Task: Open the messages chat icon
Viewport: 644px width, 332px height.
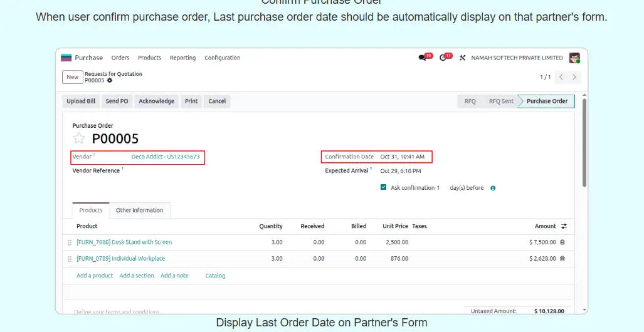Action: click(422, 58)
